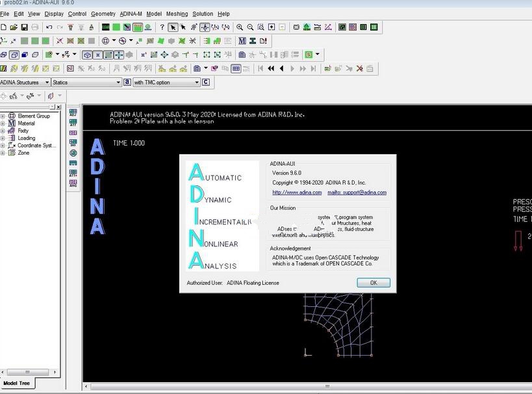Expand the Loading tree node

click(3, 138)
